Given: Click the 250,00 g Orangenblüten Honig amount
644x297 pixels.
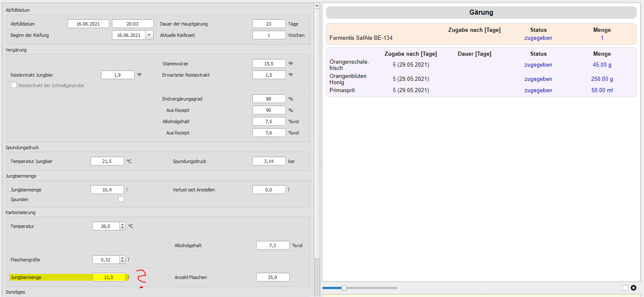Looking at the screenshot, I should [x=602, y=79].
